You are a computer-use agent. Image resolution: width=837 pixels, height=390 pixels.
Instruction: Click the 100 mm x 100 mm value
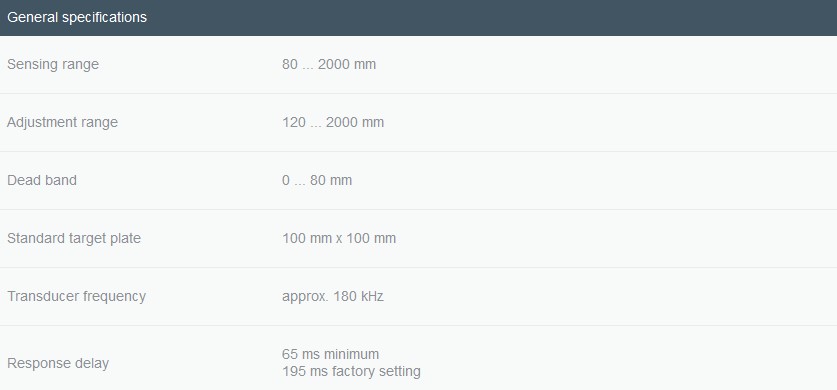[339, 238]
